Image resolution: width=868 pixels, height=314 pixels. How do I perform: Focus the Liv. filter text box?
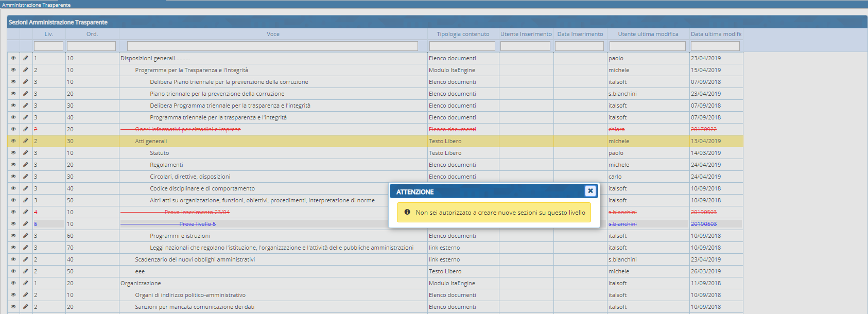(x=48, y=46)
